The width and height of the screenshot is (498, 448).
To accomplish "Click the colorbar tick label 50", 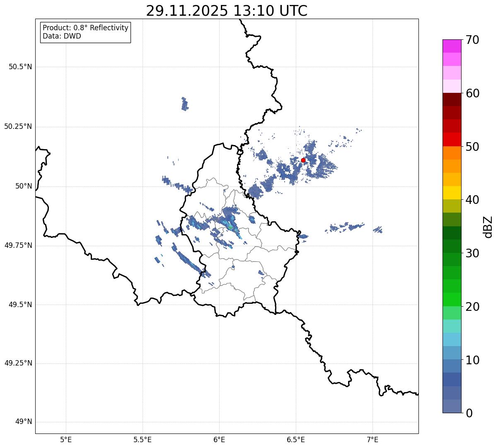I will (472, 147).
